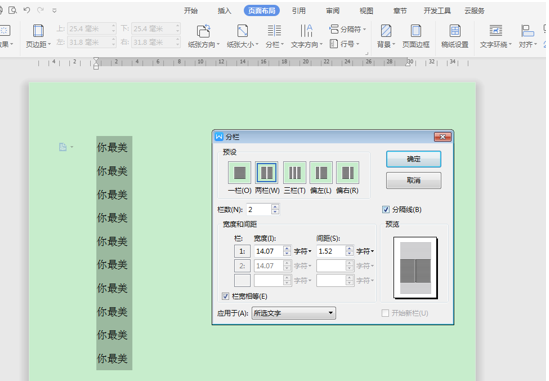
Task: Open the width unit dropdown for column 1
Action: (303, 251)
